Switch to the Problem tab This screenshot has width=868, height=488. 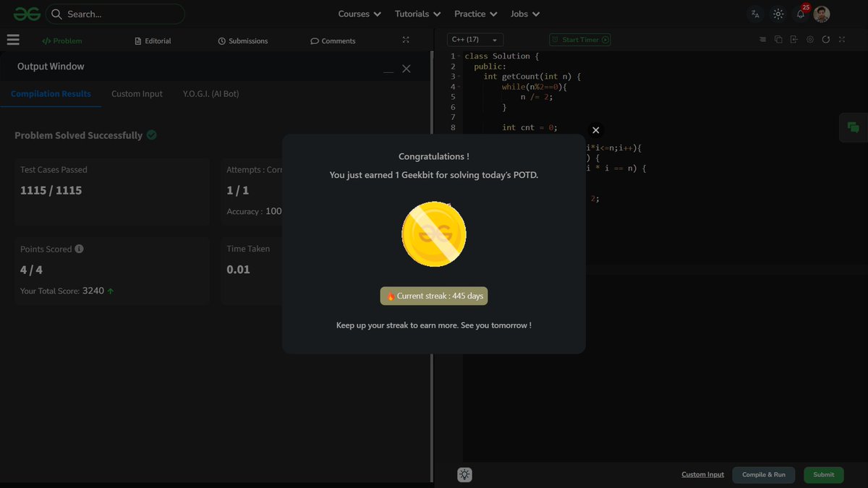click(x=62, y=41)
